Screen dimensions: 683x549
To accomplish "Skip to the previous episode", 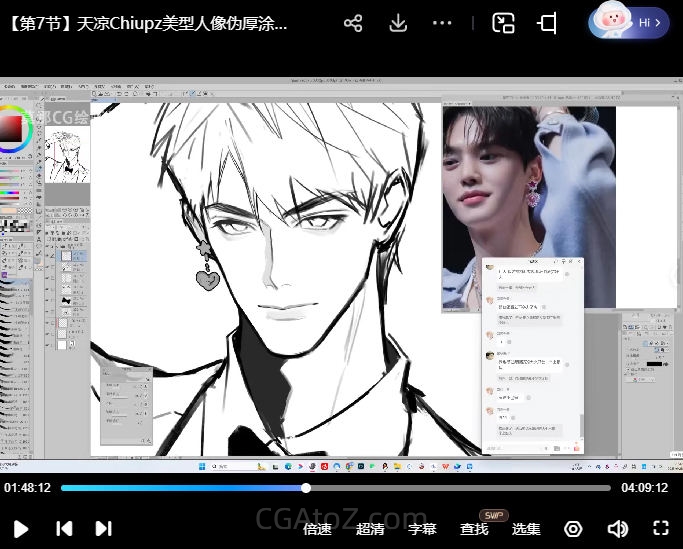I will [x=64, y=529].
